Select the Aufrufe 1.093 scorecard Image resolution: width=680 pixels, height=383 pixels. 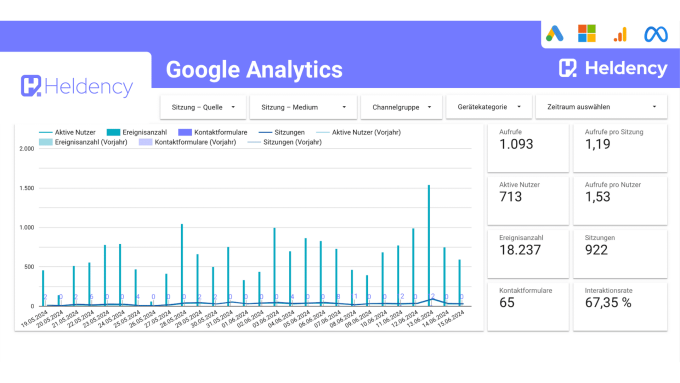tap(528, 148)
